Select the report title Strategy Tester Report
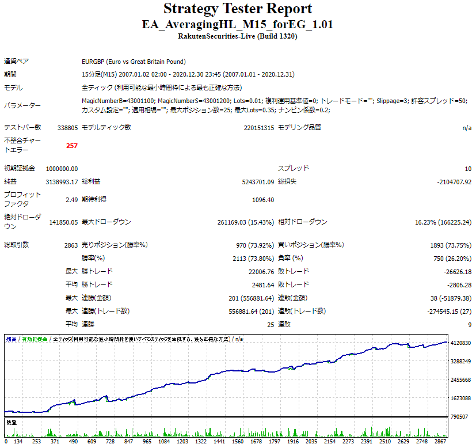 [238, 9]
